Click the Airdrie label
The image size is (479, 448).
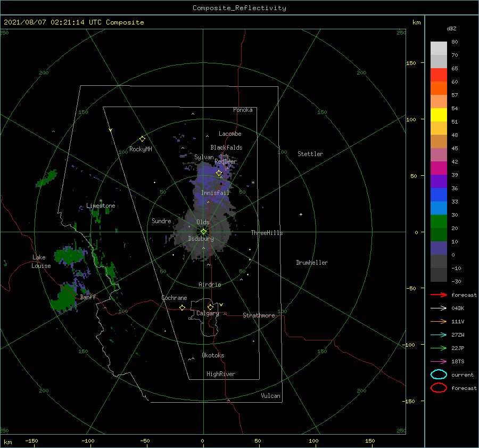[x=210, y=284]
